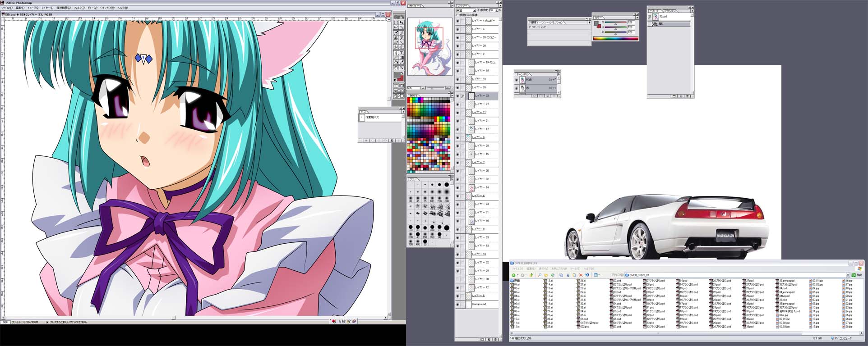Select the Pen tool in toolbox

pyautogui.click(x=396, y=52)
